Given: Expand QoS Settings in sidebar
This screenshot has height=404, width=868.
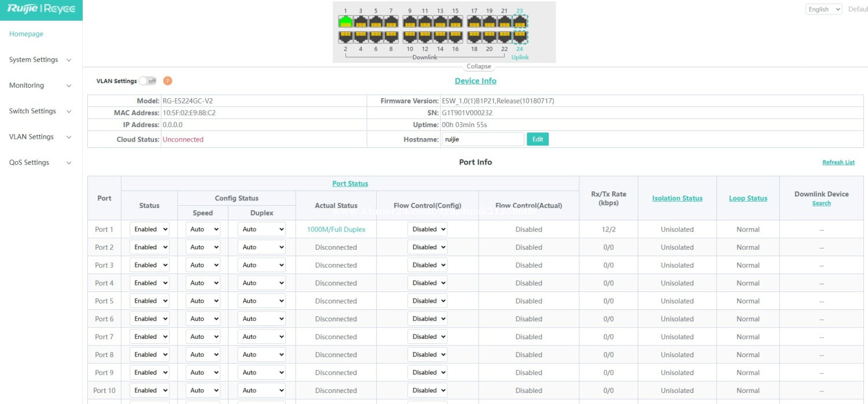Looking at the screenshot, I should pos(41,162).
